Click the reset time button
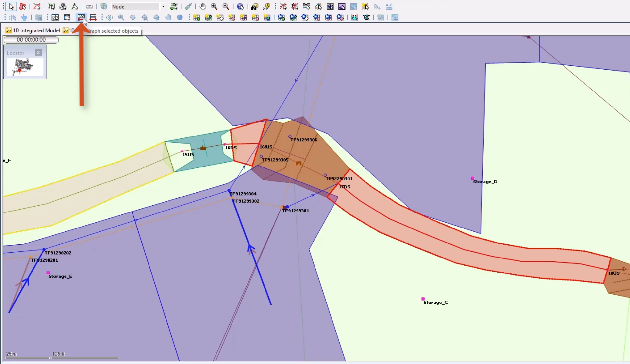Image resolution: width=630 pixels, height=364 pixels. (x=31, y=39)
